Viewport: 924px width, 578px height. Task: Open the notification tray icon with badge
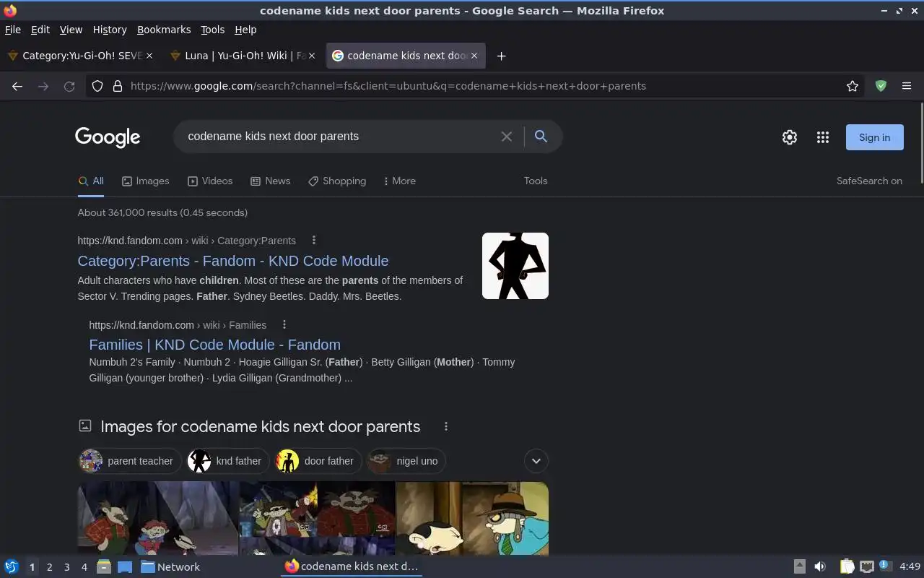point(886,566)
